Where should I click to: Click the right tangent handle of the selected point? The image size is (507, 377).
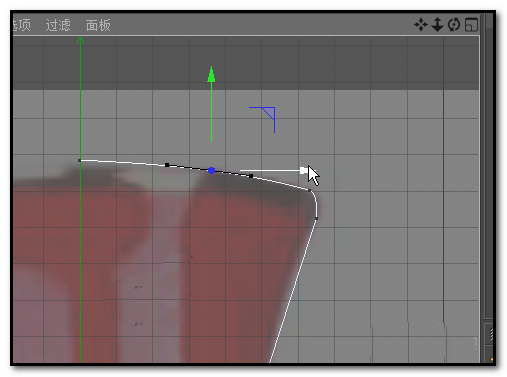[x=251, y=176]
